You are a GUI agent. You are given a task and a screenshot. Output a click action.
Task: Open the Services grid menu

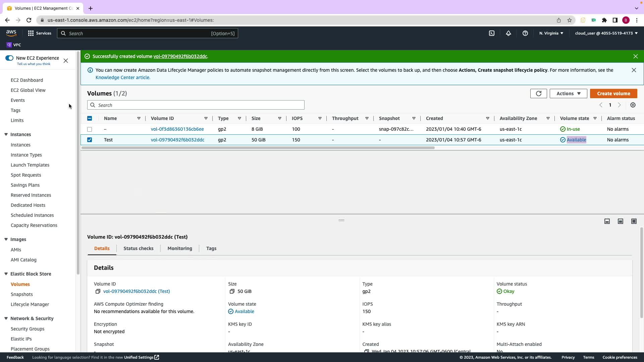click(x=31, y=33)
